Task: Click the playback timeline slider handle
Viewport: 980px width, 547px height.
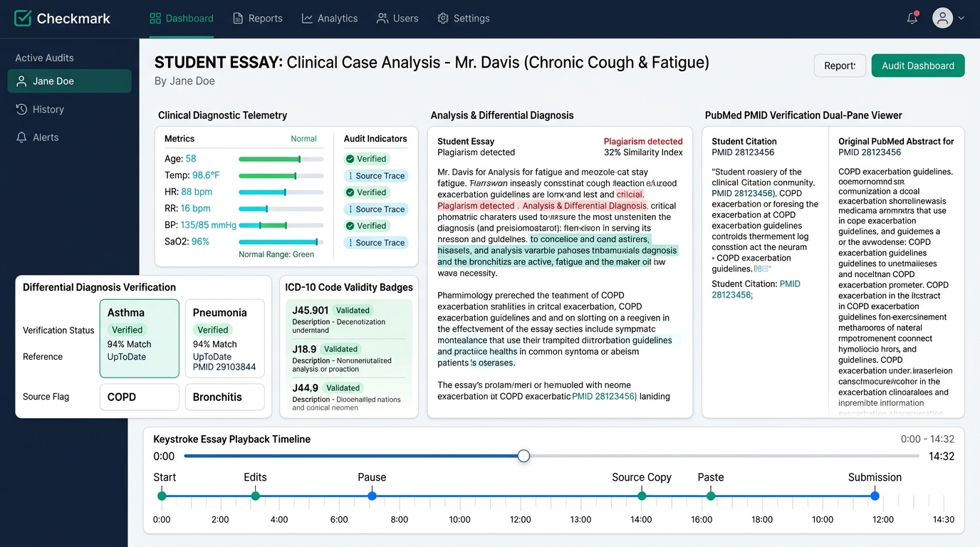Action: [x=523, y=456]
